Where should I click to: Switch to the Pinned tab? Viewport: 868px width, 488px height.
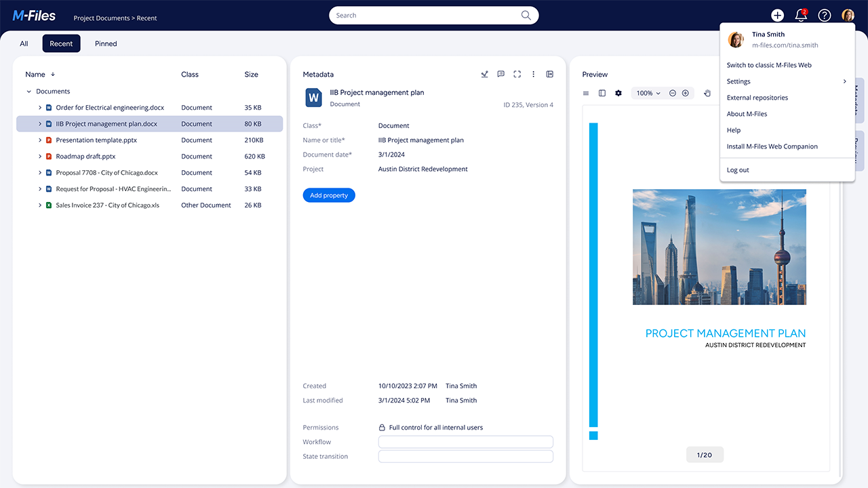pos(106,43)
